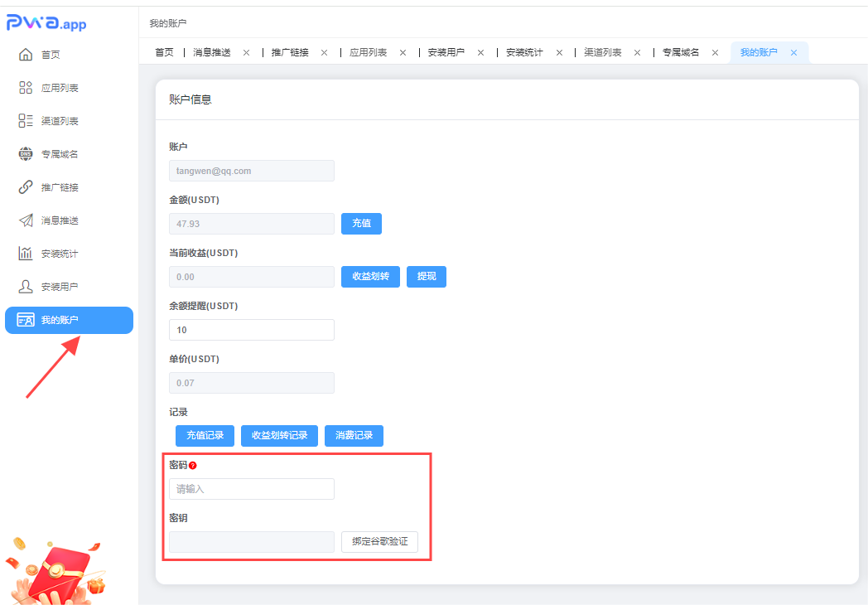Click the 余额提醒 input field
This screenshot has height=605, width=868.
(252, 330)
